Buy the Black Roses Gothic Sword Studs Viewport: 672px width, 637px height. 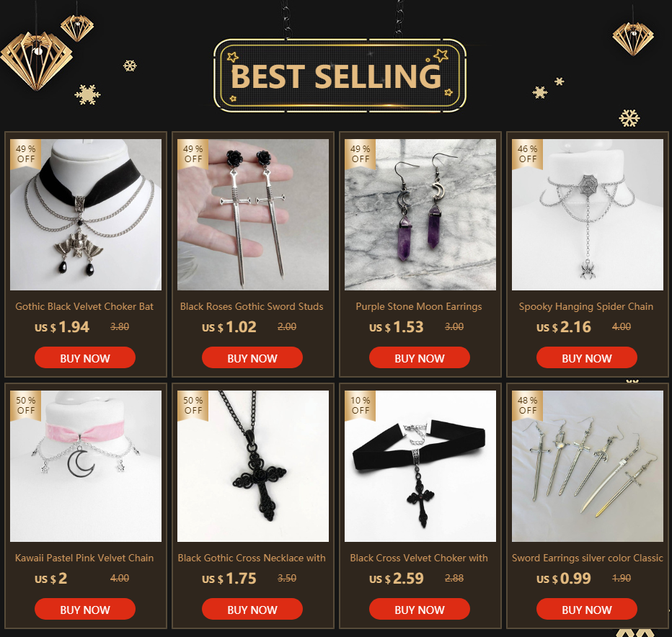(252, 357)
